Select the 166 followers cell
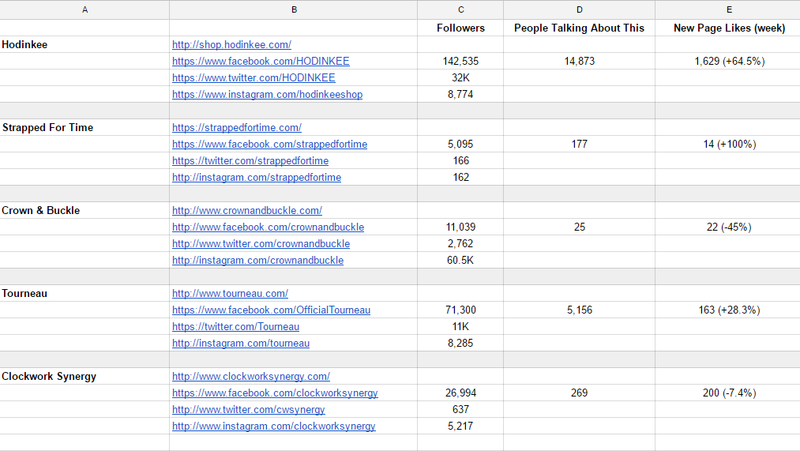Screen dimensions: 800x451 [x=461, y=161]
